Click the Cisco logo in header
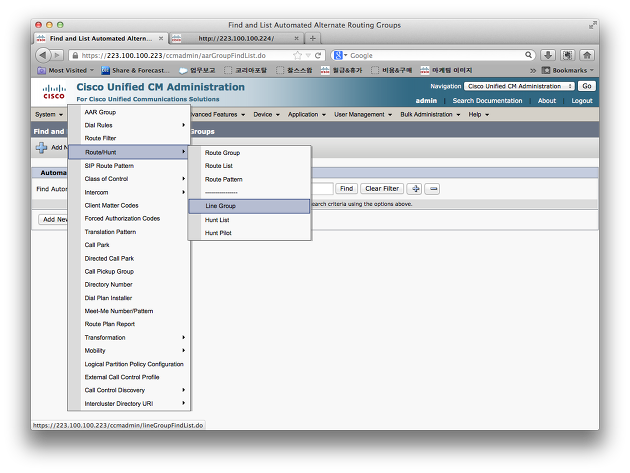 [54, 92]
